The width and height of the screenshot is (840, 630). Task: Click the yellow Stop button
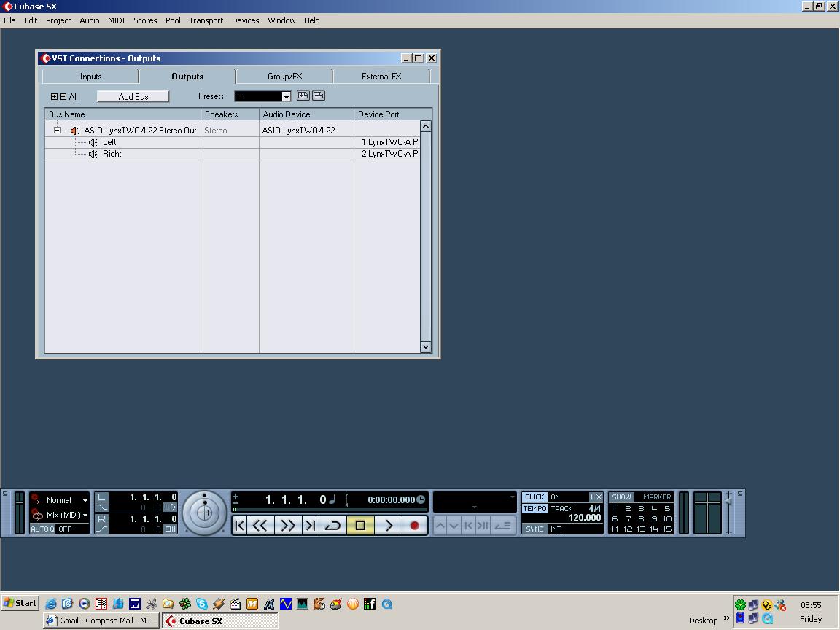(x=360, y=526)
